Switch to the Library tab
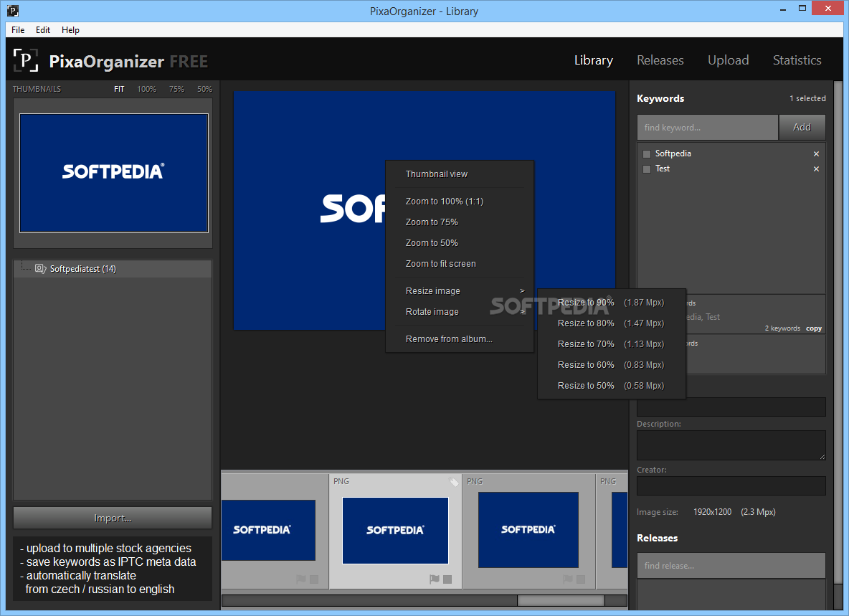Image resolution: width=849 pixels, height=616 pixels. (594, 60)
